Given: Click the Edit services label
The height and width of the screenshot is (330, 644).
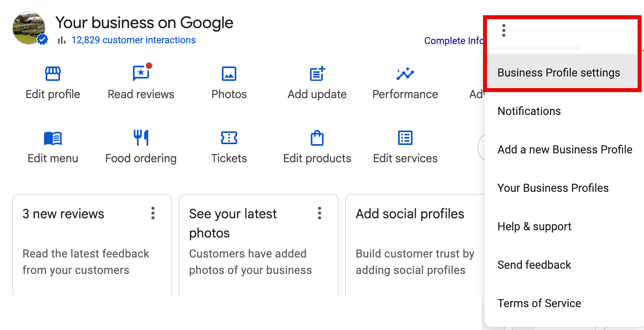Looking at the screenshot, I should [x=405, y=158].
